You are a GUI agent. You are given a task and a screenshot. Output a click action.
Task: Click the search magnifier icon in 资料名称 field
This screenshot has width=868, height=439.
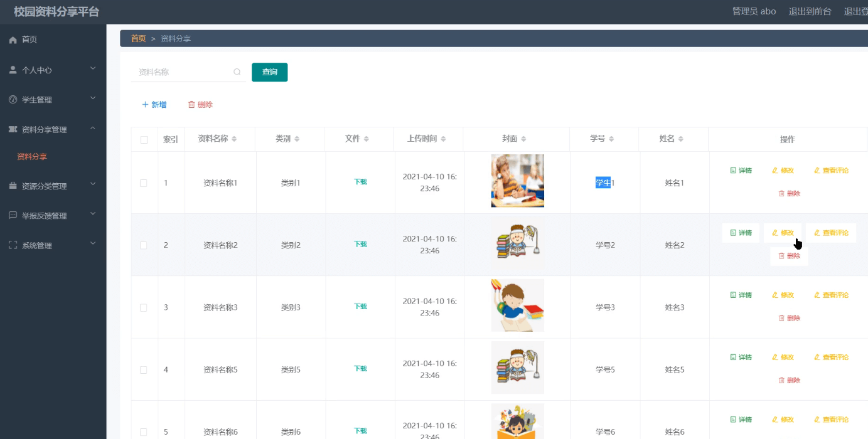click(x=237, y=72)
